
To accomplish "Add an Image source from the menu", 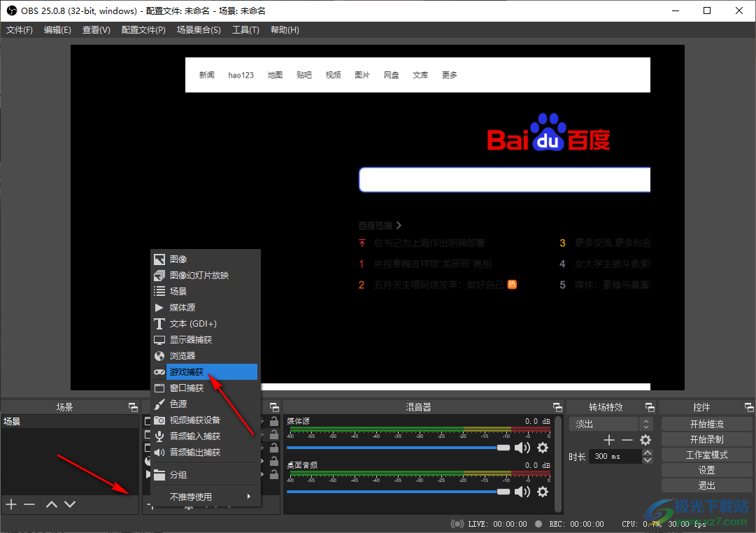I will [206, 259].
